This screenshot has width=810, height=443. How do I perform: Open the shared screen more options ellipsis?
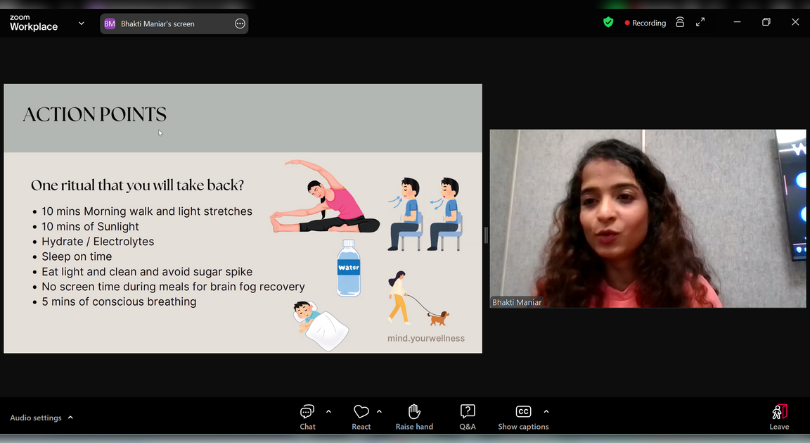click(240, 23)
